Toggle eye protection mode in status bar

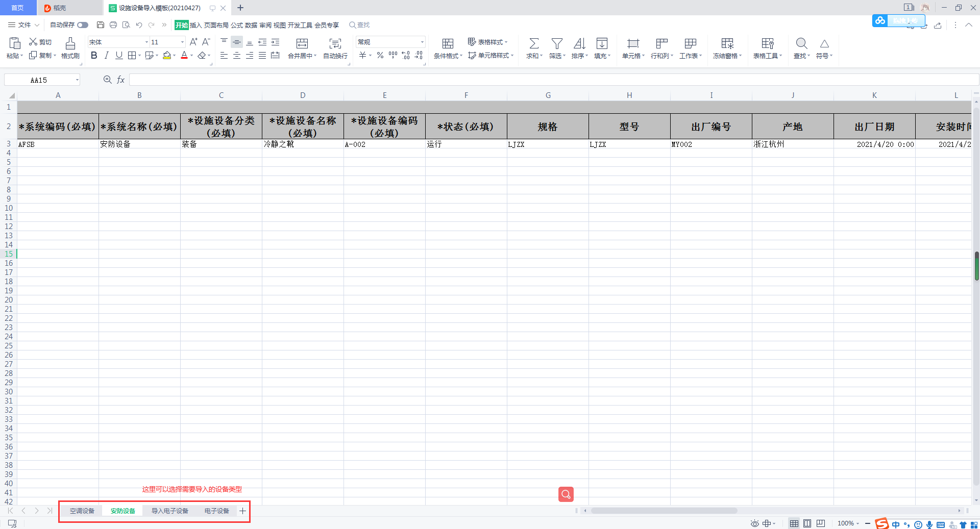755,523
